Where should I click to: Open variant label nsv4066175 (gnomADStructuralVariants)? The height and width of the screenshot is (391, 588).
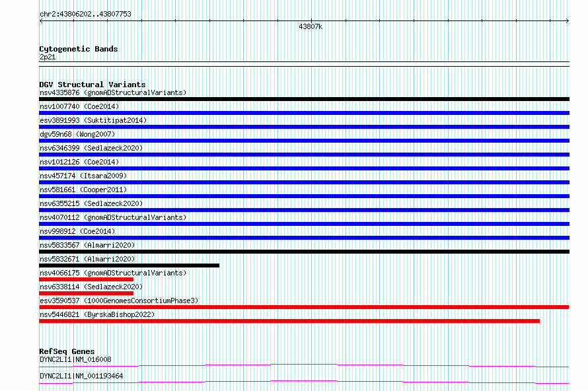tap(113, 273)
